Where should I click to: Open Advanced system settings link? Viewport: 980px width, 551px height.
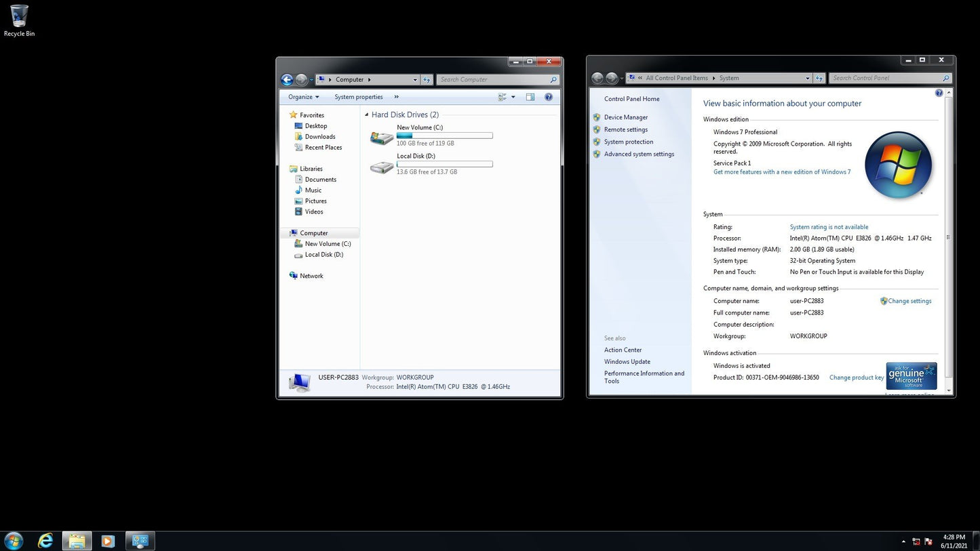640,154
